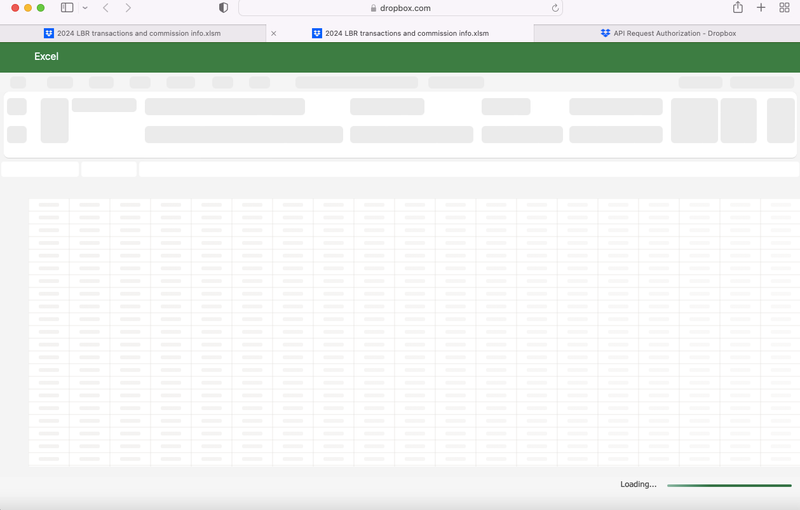Close the active tab with X

(x=274, y=33)
